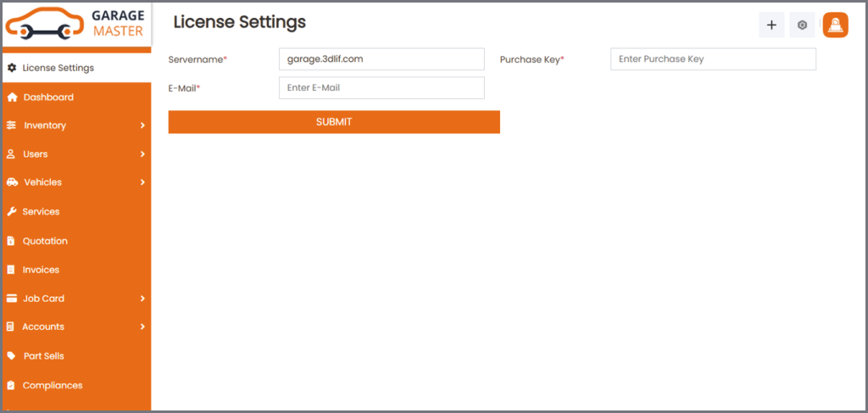Click the Vehicles car icon
868x413 pixels.
click(12, 182)
